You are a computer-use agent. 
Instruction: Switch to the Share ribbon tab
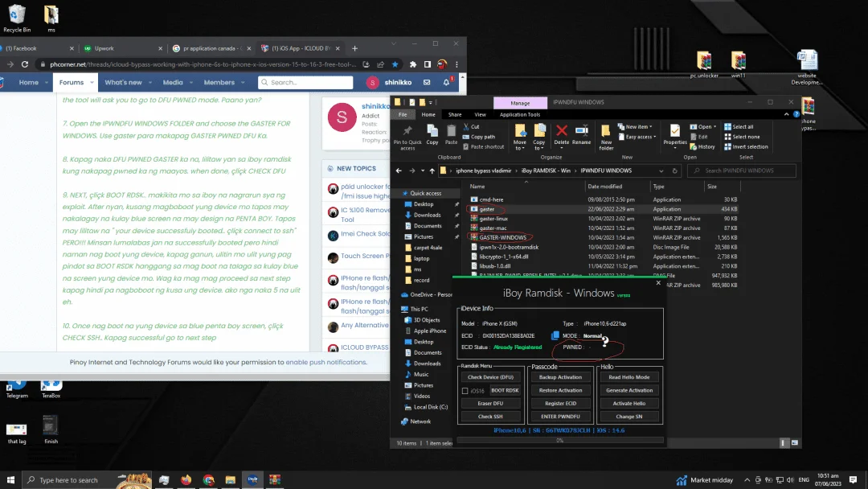click(x=455, y=115)
